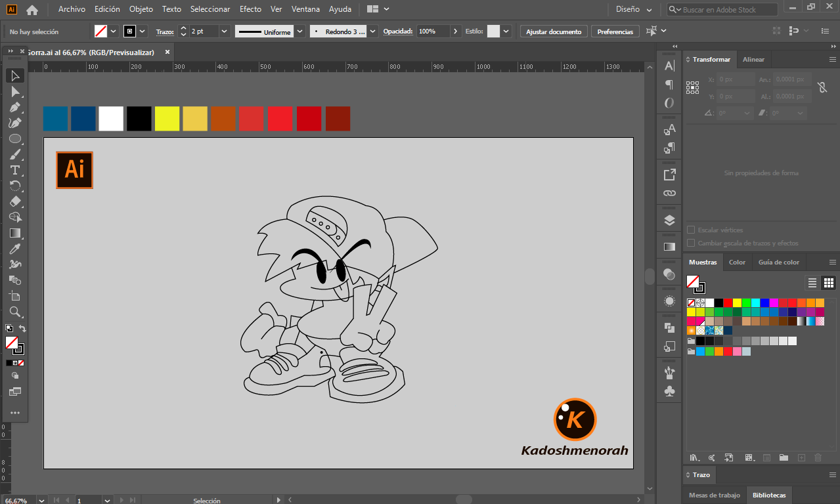The height and width of the screenshot is (504, 840).
Task: Switch to Guía de color tab
Action: 779,262
